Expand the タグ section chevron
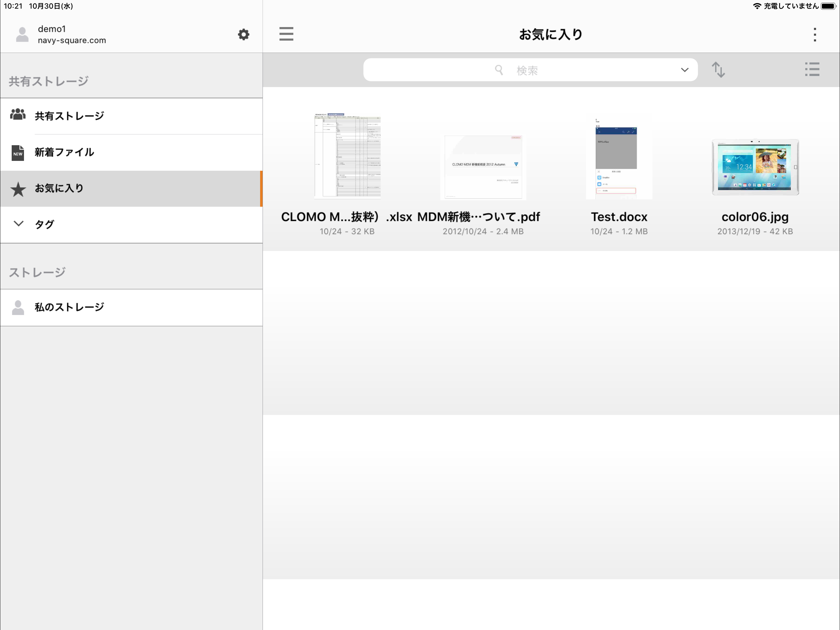 coord(18,223)
